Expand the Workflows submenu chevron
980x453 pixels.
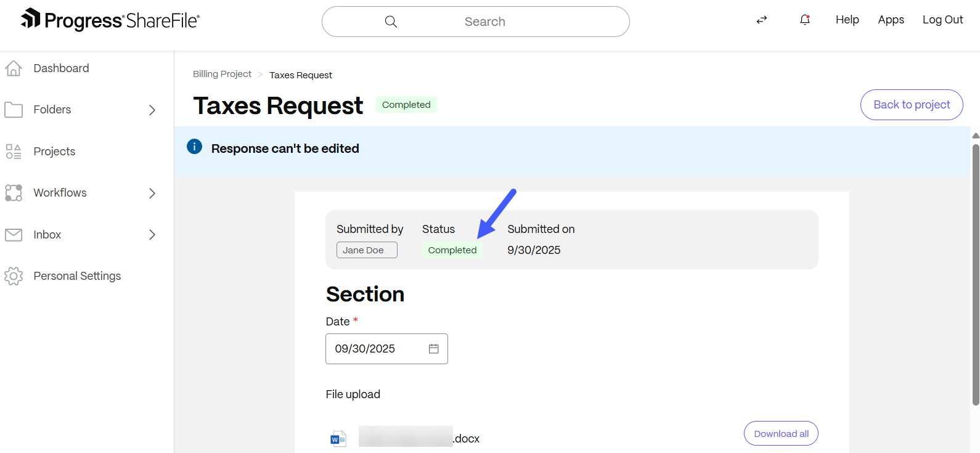(x=152, y=194)
